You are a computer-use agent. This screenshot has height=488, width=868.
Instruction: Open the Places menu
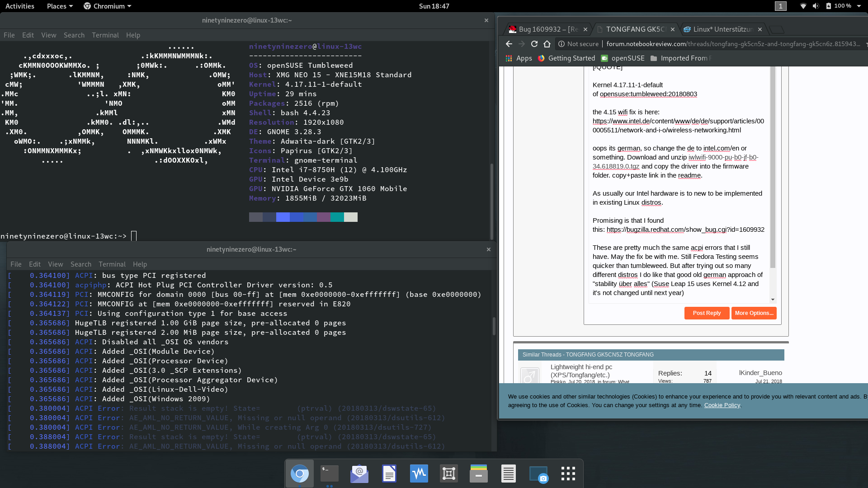tap(60, 6)
